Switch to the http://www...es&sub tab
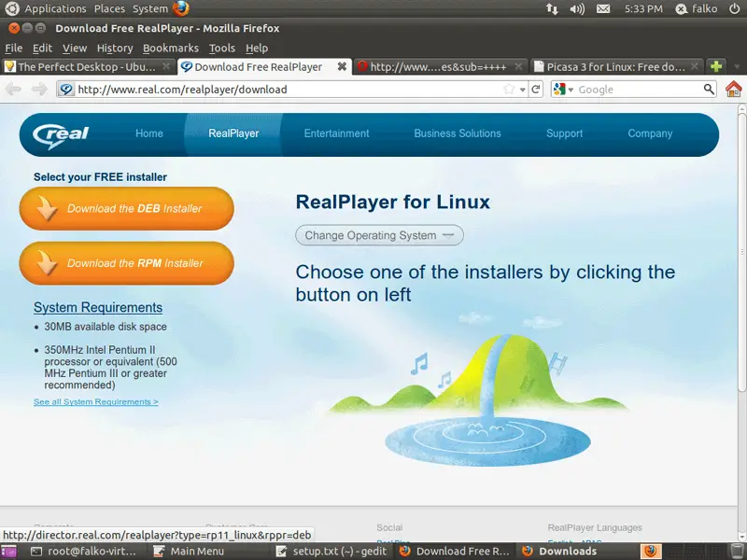Viewport: 747px width, 560px height. pos(439,66)
